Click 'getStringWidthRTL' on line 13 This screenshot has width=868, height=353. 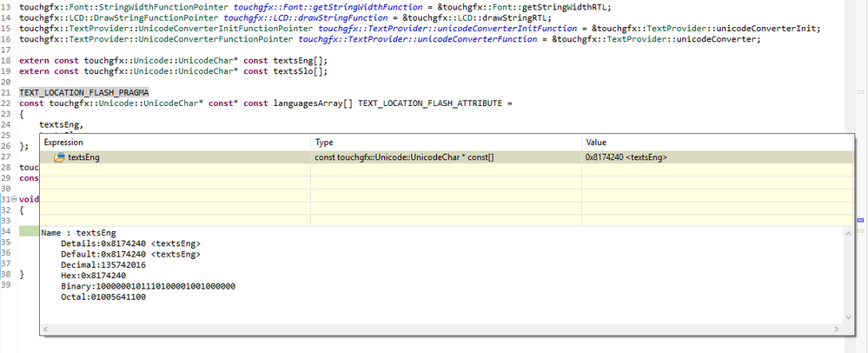566,8
